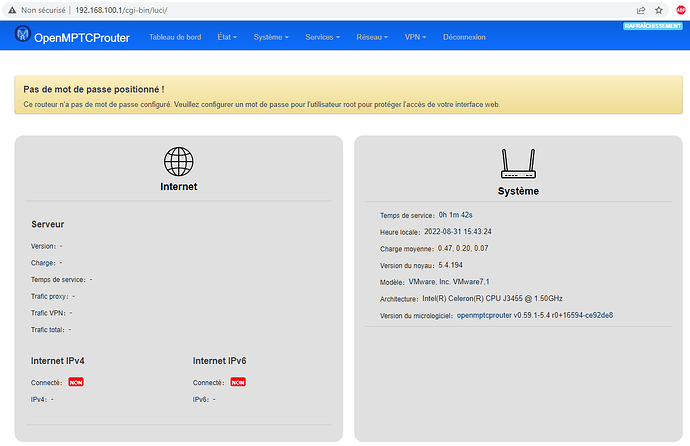Image resolution: width=690 pixels, height=446 pixels.
Task: Click the Celeron CPU J3455 architecture value
Action: pyautogui.click(x=492, y=299)
